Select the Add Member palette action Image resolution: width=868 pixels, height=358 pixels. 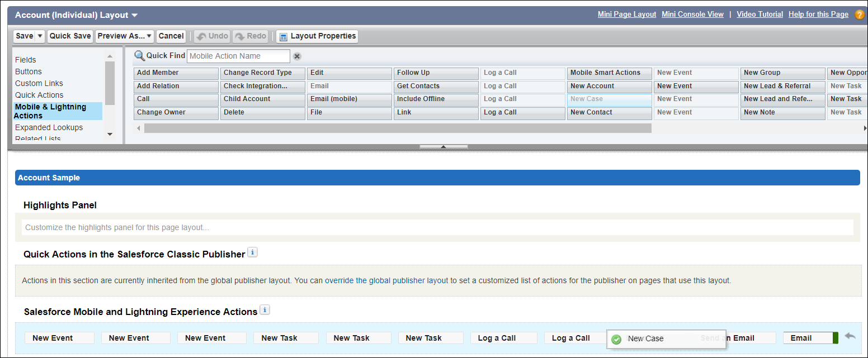[176, 73]
